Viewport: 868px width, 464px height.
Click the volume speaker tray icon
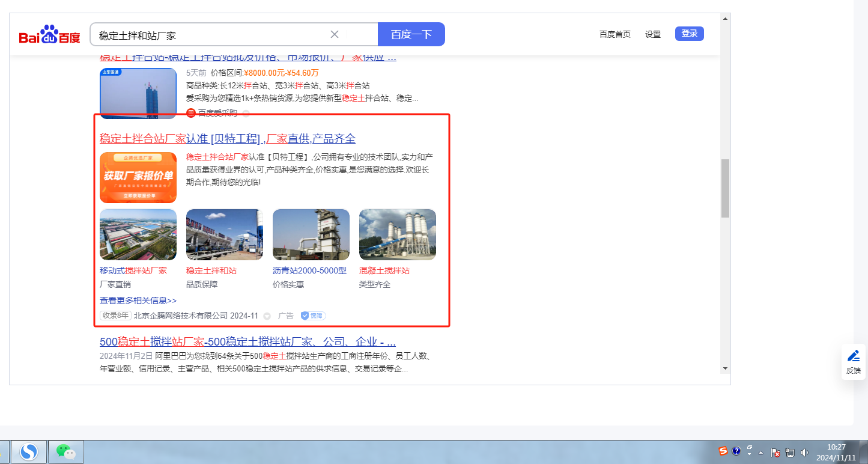tap(805, 453)
